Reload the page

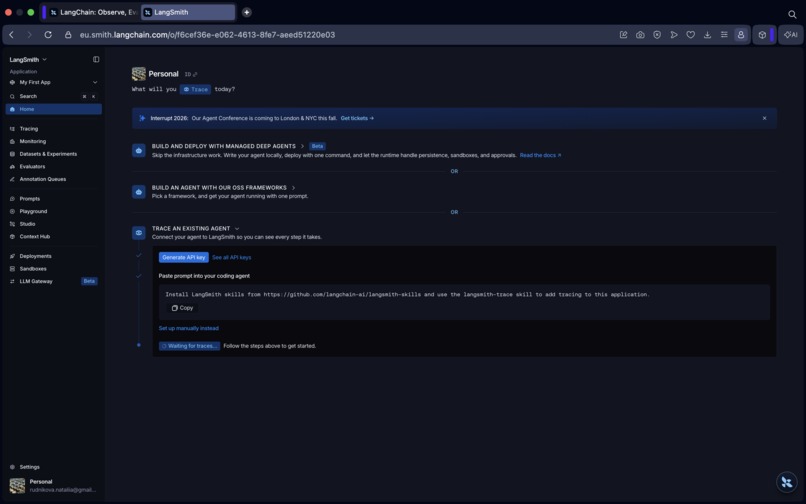pos(48,34)
